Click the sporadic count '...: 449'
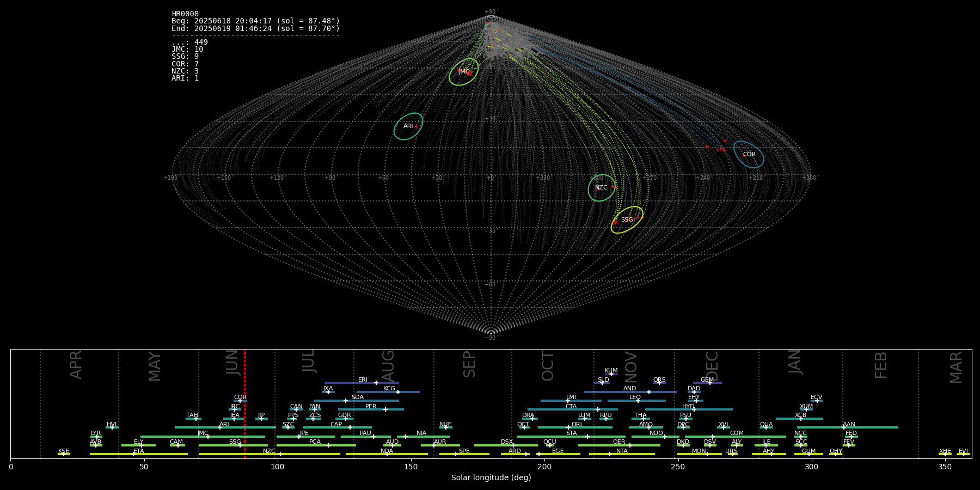This screenshot has height=490, width=980. click(189, 42)
